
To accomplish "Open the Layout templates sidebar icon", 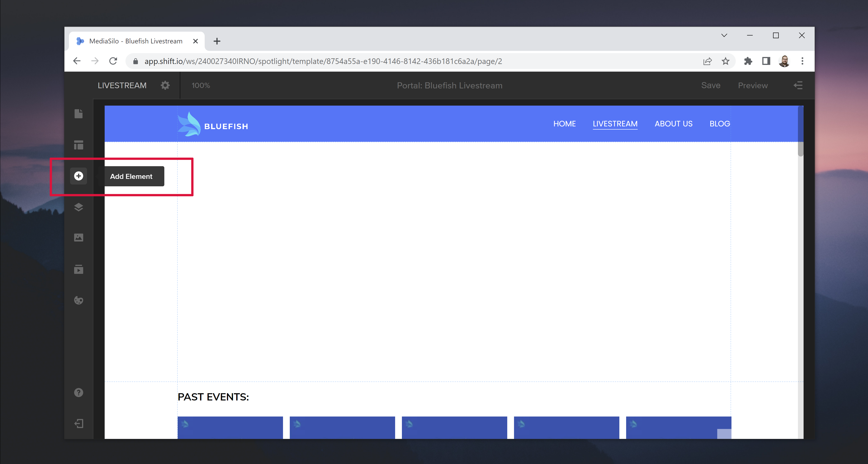I will point(78,145).
